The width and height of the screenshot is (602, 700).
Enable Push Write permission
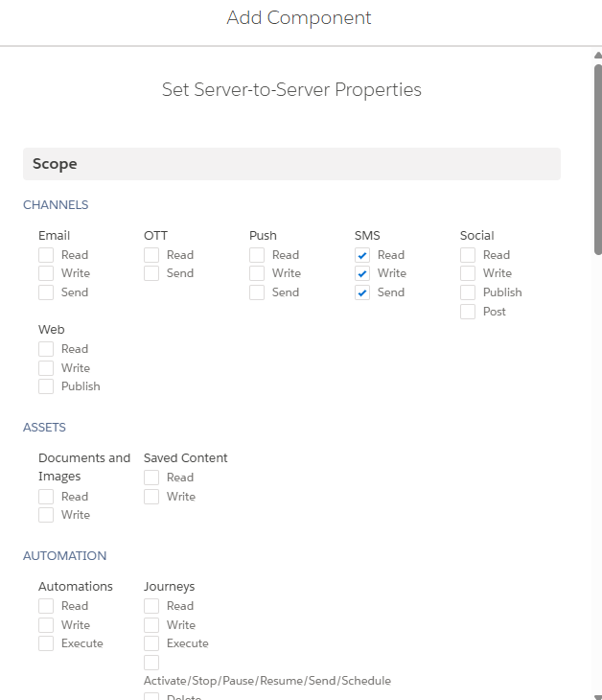(257, 273)
